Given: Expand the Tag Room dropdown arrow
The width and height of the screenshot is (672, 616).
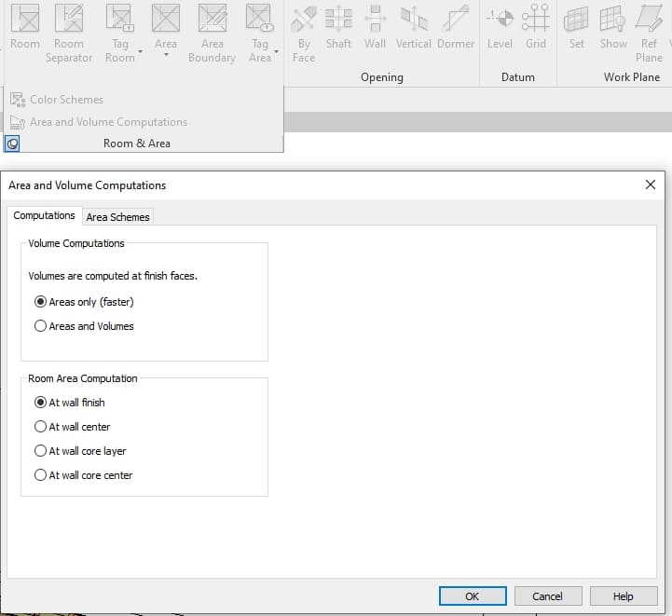Looking at the screenshot, I should click(x=140, y=51).
